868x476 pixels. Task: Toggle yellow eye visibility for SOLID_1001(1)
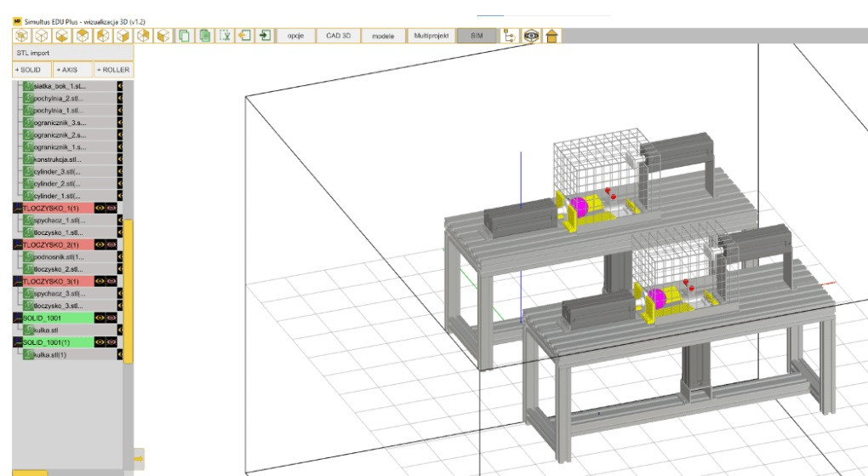[100, 342]
